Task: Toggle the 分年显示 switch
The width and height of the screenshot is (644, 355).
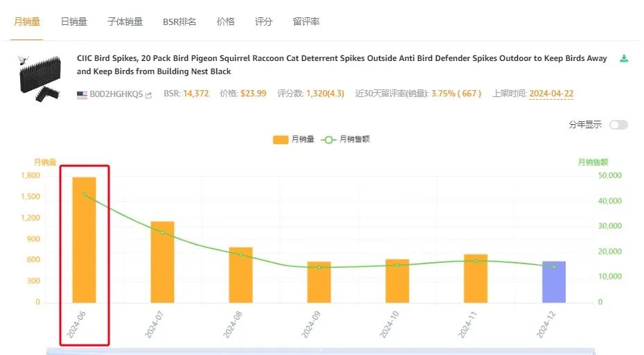Action: 618,125
